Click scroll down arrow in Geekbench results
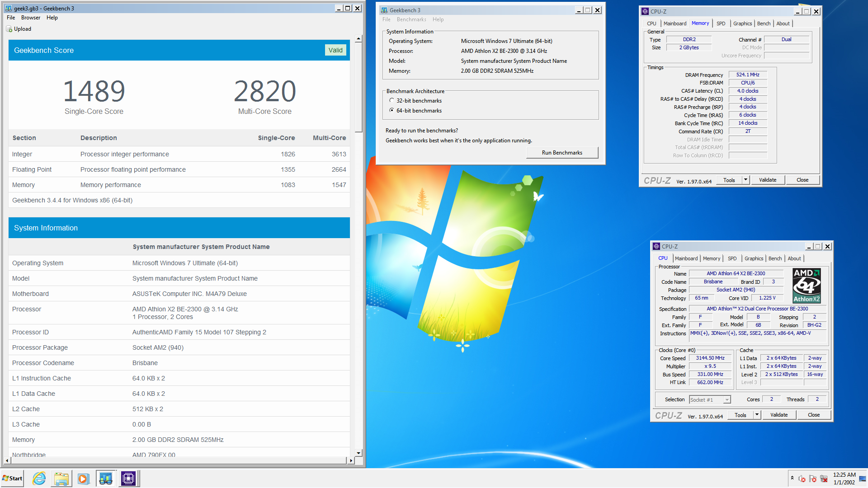 click(359, 453)
